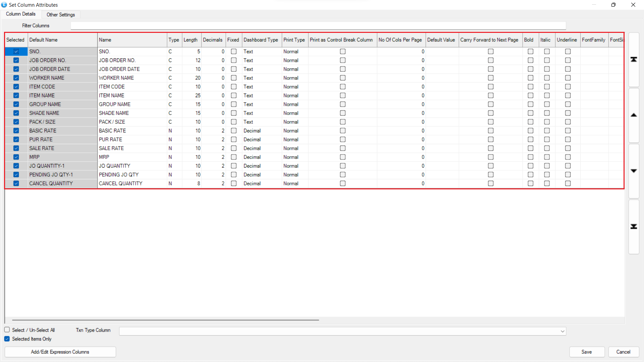This screenshot has width=644, height=362.
Task: Deselect the WORKER NAME row checkbox
Action: point(16,78)
